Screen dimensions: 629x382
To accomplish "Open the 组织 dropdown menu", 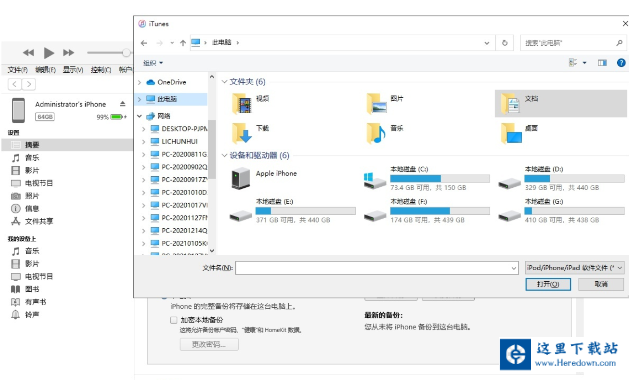I will [153, 63].
